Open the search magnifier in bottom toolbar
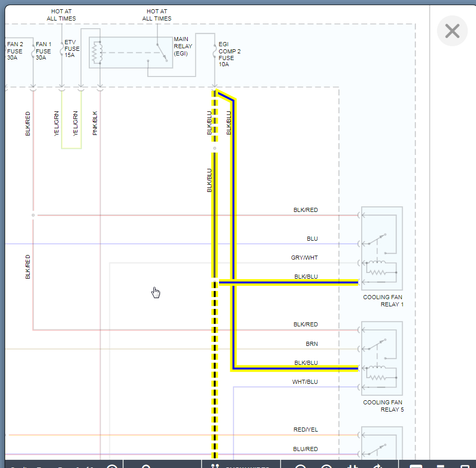 146,466
